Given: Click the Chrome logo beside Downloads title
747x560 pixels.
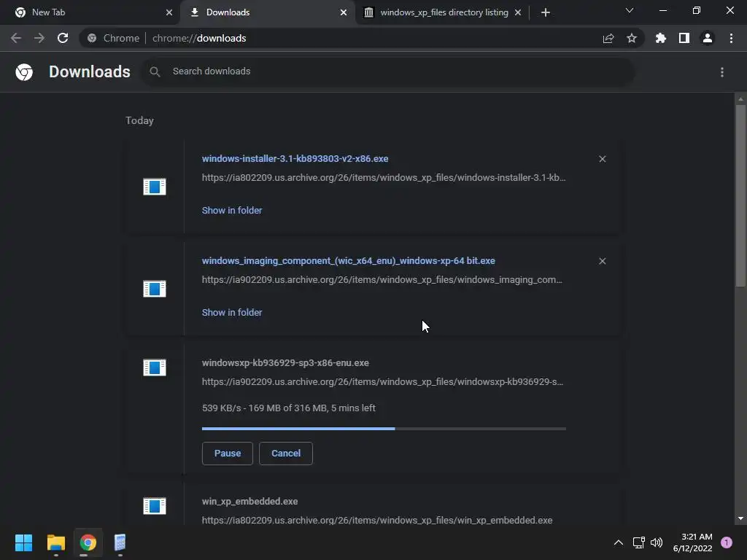Looking at the screenshot, I should point(24,72).
